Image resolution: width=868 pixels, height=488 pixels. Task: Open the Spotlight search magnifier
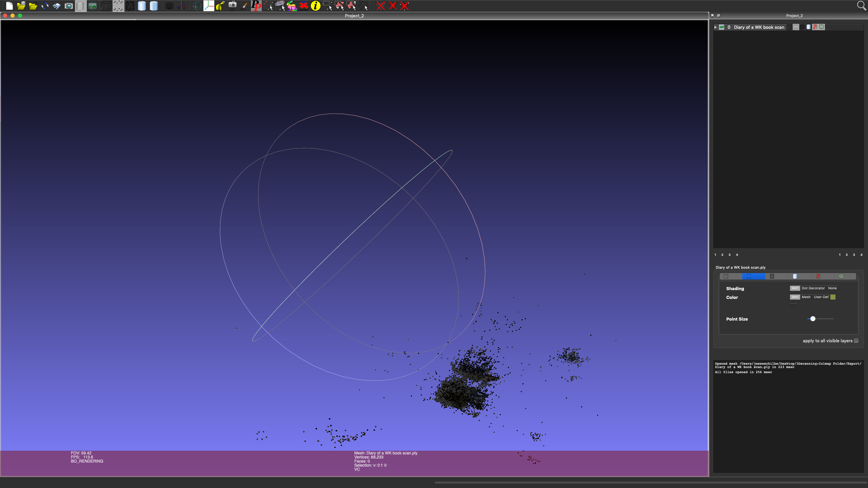click(862, 5)
